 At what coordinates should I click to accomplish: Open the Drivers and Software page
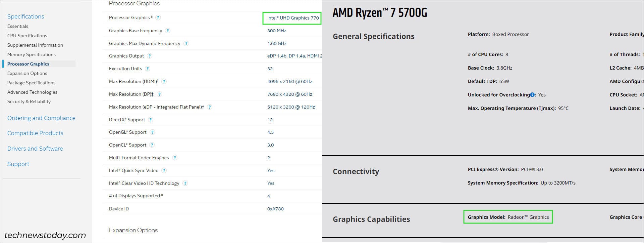pos(35,149)
